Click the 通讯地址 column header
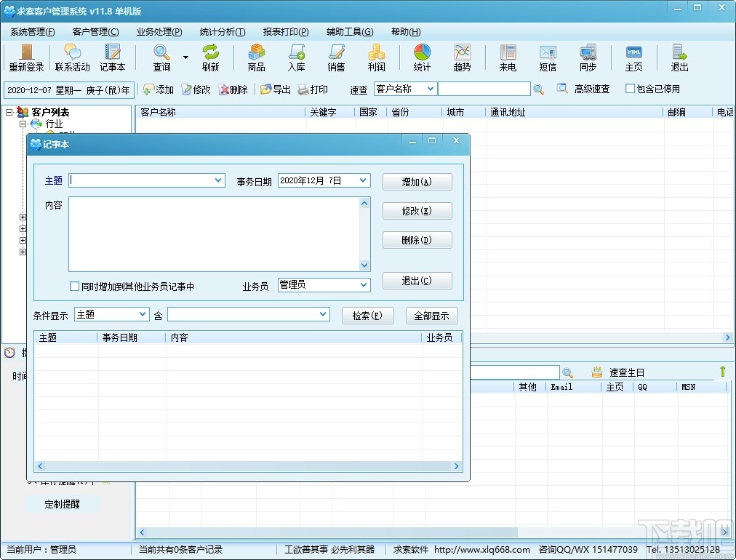 click(x=575, y=112)
